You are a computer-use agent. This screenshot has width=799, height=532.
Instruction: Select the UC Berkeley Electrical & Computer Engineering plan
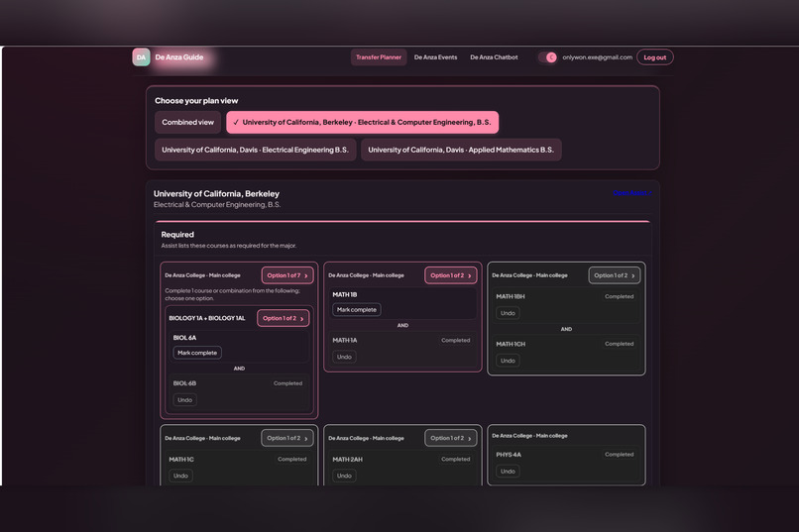click(x=362, y=122)
